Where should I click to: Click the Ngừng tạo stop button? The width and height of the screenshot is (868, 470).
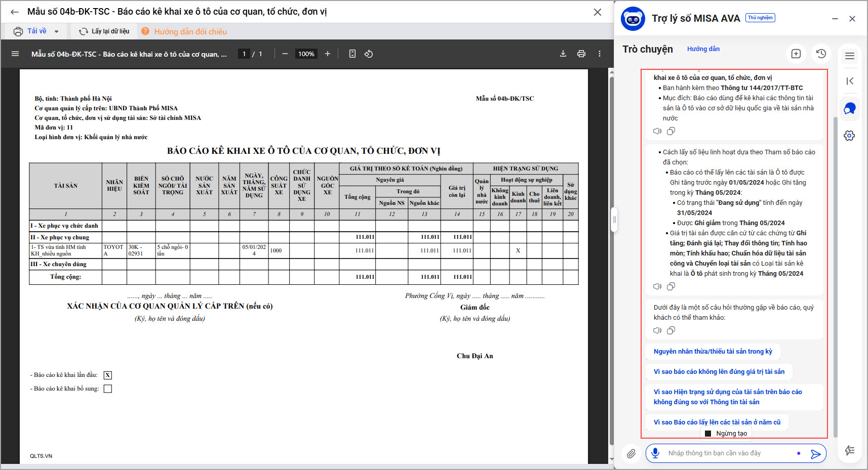pyautogui.click(x=726, y=434)
